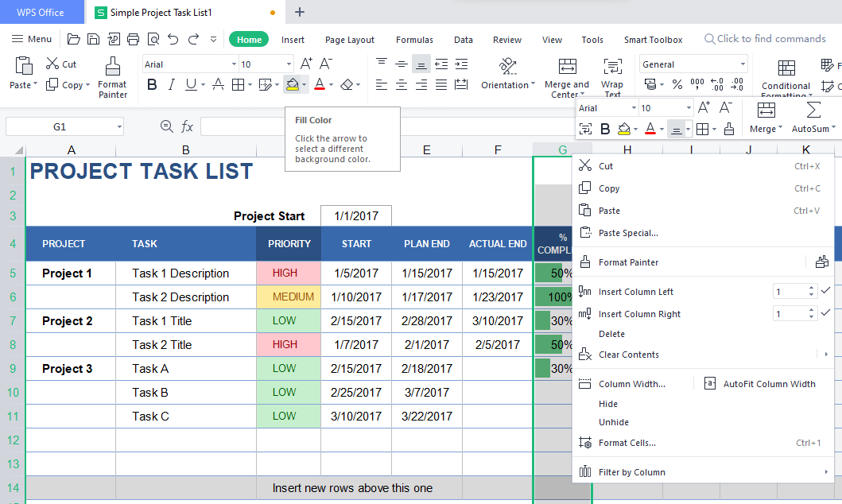Open the Orientation dropdown

(x=509, y=85)
